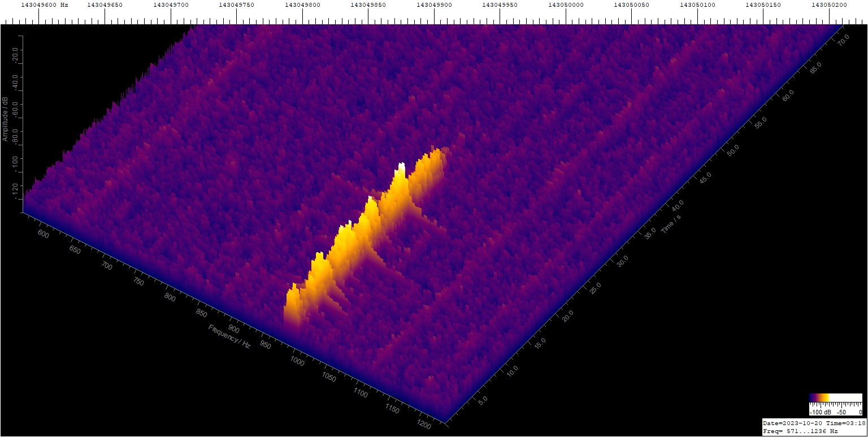868x437 pixels.
Task: Click the 50.0 time axis label
Action: pyautogui.click(x=734, y=149)
